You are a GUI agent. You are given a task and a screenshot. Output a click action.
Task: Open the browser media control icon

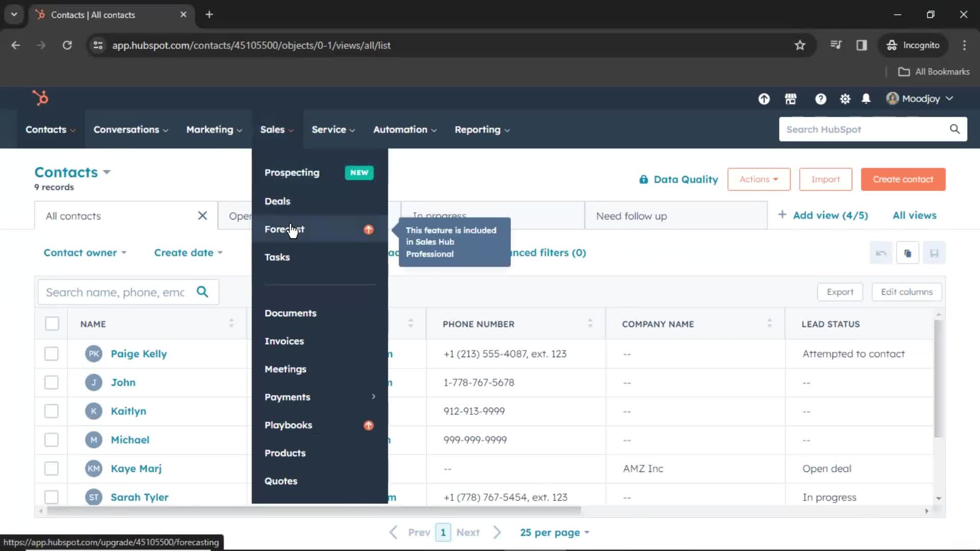pyautogui.click(x=836, y=45)
